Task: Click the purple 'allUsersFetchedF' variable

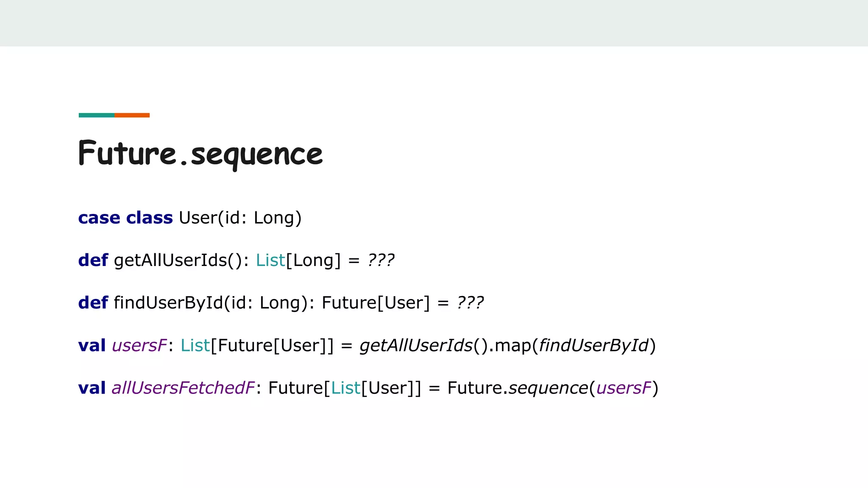Action: tap(183, 388)
